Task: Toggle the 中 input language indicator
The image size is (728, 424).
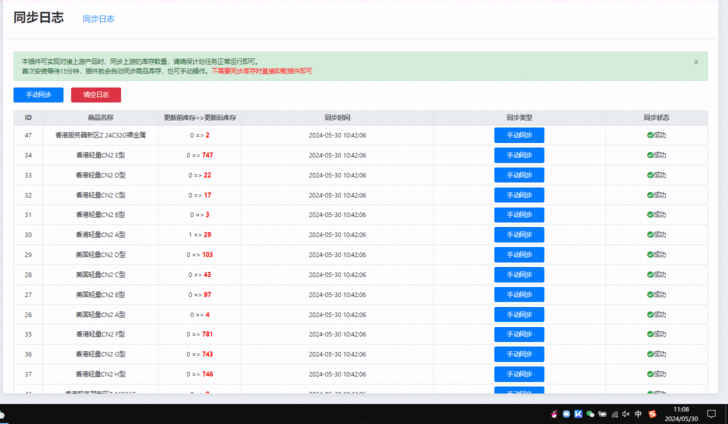Action: (638, 414)
